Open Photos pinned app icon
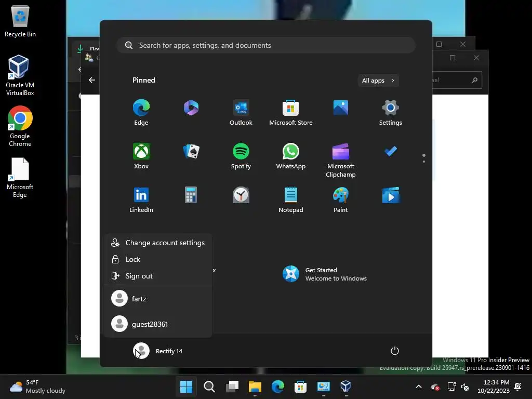 point(341,108)
